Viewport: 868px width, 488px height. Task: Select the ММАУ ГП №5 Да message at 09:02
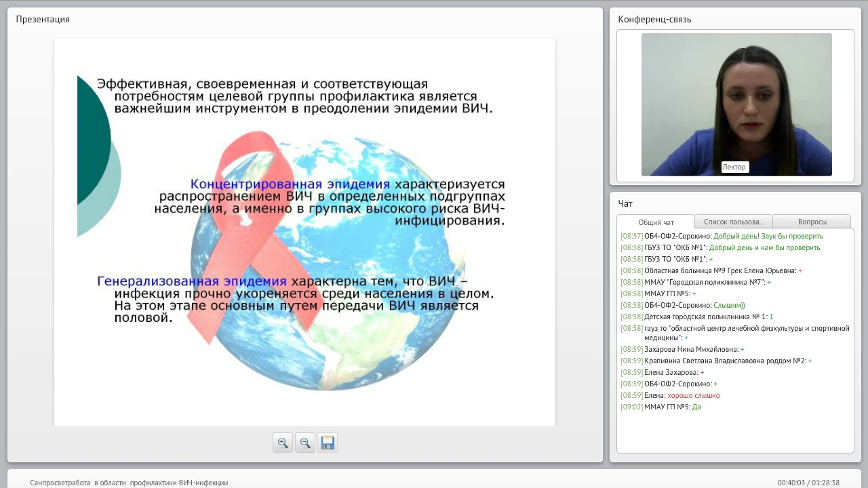click(x=661, y=407)
